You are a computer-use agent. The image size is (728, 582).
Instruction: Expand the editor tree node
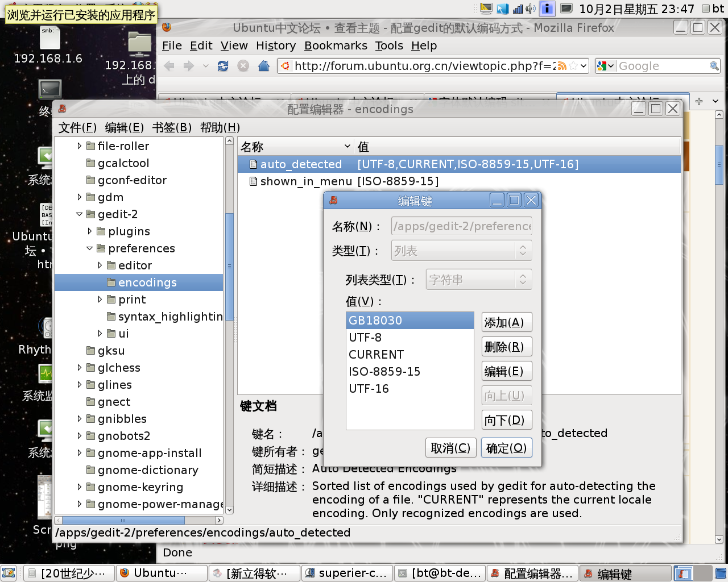click(x=100, y=265)
